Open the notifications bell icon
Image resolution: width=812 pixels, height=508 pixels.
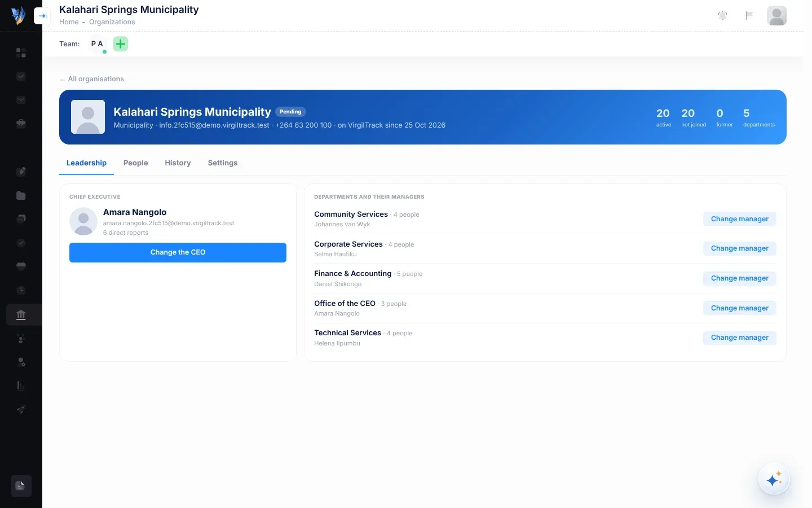(722, 16)
